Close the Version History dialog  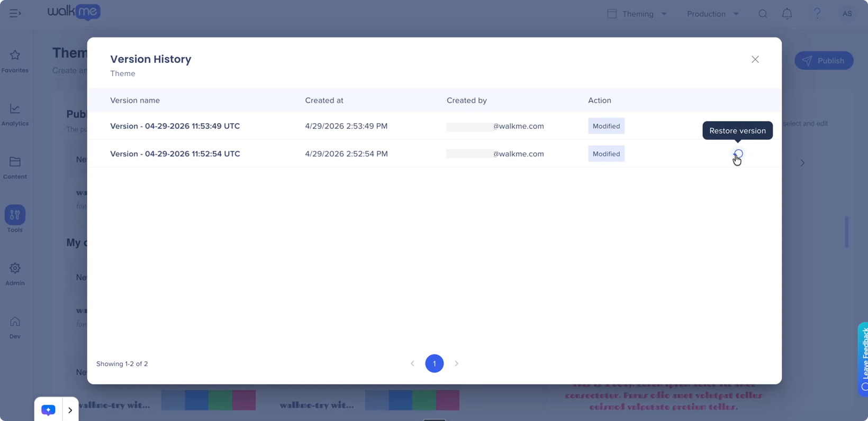pyautogui.click(x=755, y=59)
